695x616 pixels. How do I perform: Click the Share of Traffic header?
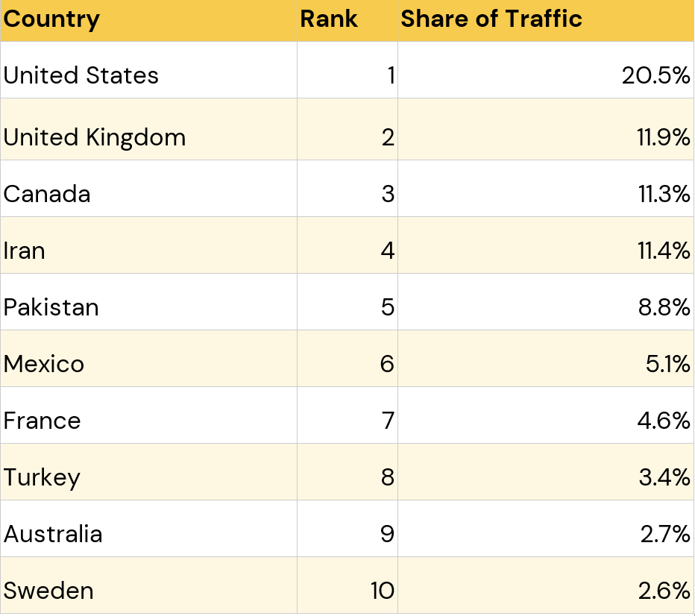(491, 19)
